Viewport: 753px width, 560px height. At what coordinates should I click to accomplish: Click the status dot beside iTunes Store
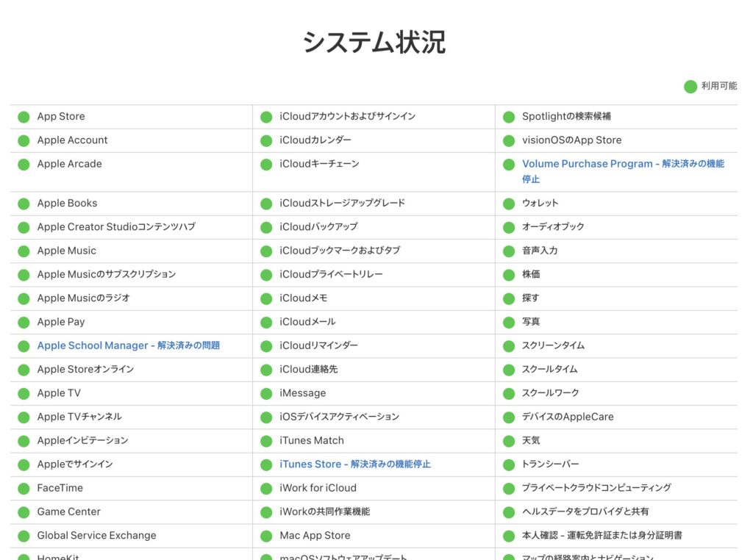tap(266, 464)
